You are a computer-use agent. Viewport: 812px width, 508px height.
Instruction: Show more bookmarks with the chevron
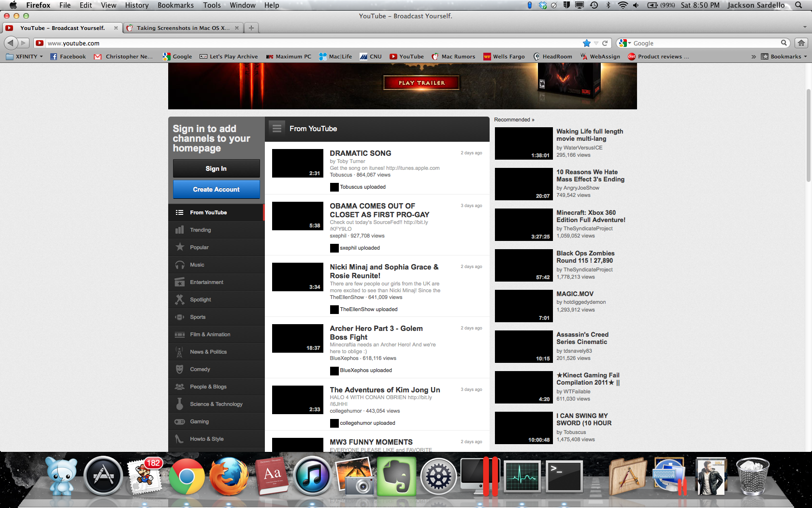(753, 57)
